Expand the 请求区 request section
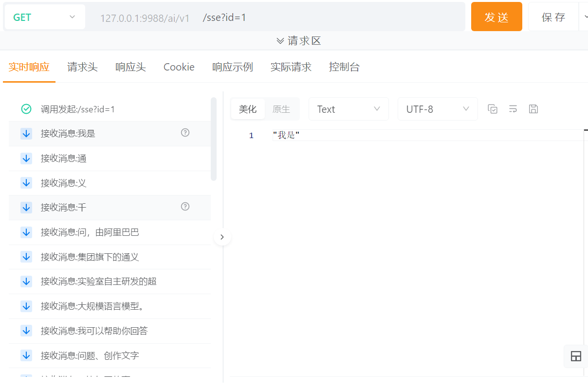 [299, 41]
